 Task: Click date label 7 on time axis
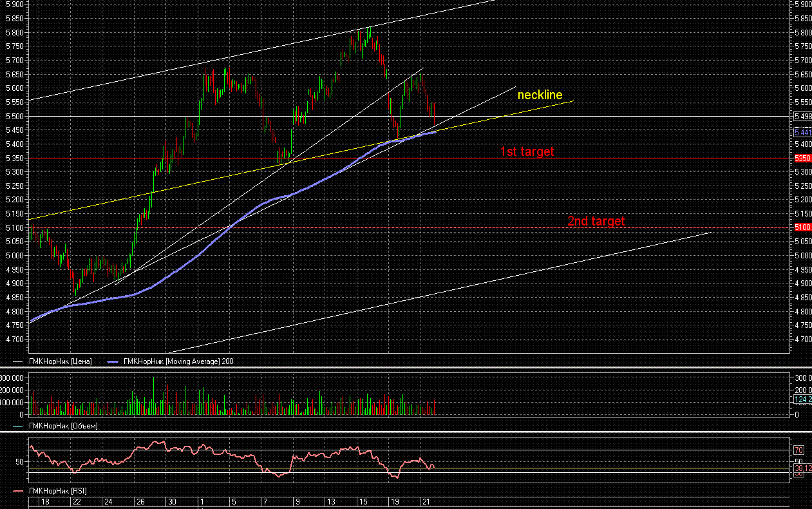click(265, 501)
